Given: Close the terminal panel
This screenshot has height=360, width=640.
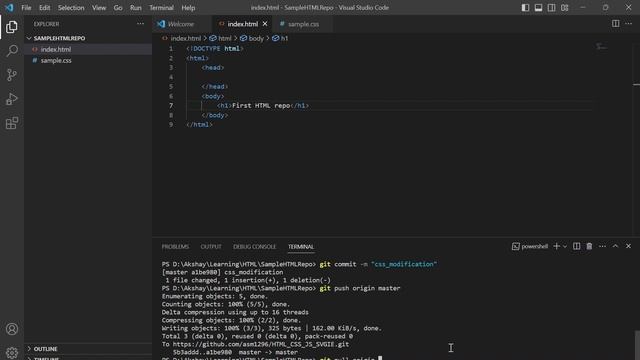Looking at the screenshot, I should pyautogui.click(x=629, y=246).
